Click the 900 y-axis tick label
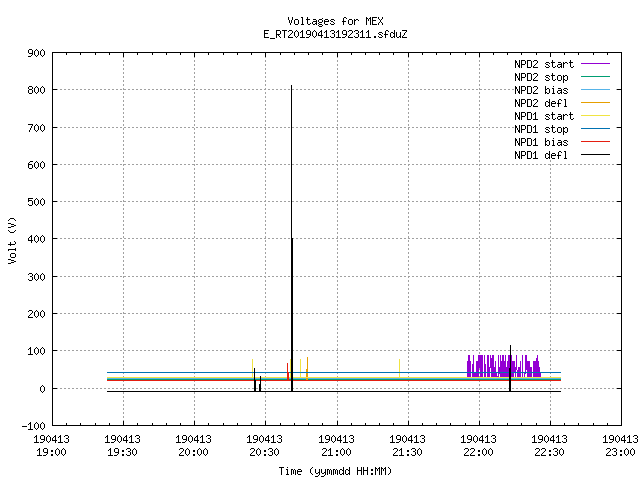 click(36, 53)
